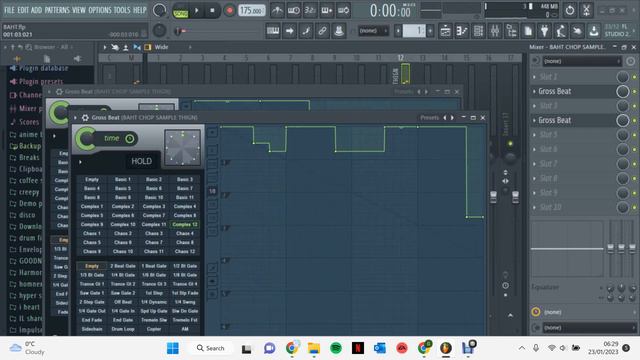Open the gear settings of rear Gross Beat window
Viewport: 640px width, 360px height.
pos(59,92)
